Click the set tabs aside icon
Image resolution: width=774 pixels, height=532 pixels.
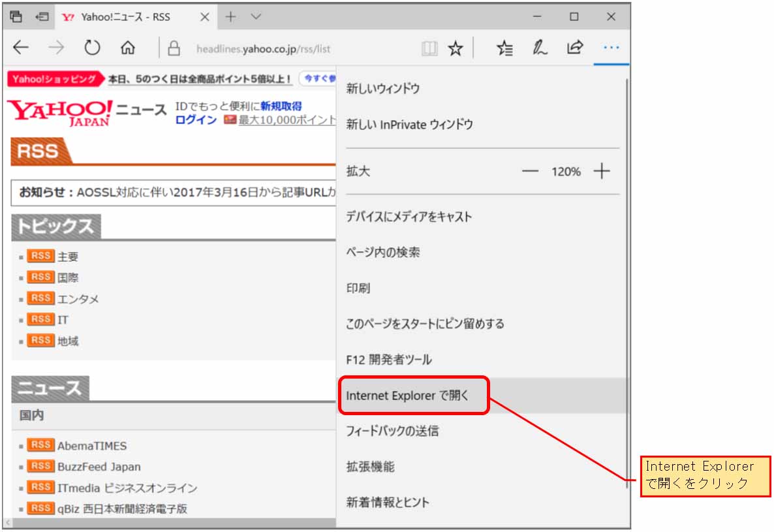coord(42,17)
